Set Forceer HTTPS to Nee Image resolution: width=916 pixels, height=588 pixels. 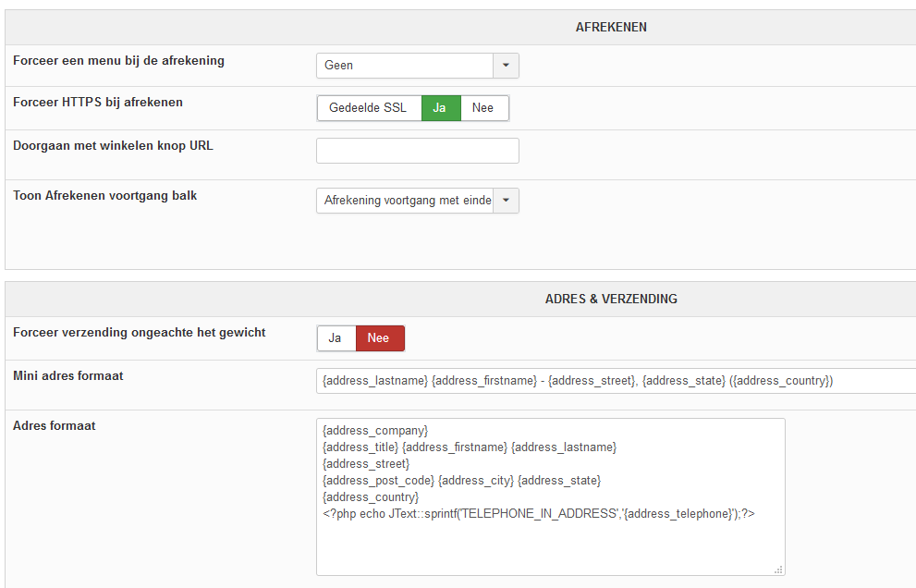(x=484, y=108)
